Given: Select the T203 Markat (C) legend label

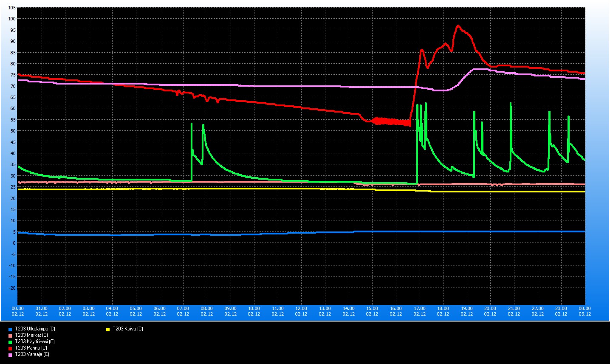Looking at the screenshot, I should pyautogui.click(x=31, y=335).
